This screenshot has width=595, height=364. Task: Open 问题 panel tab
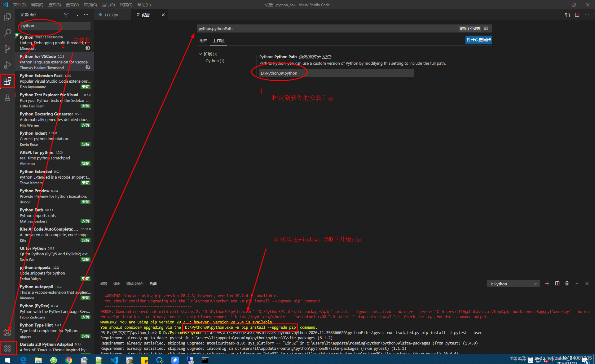[x=104, y=284]
